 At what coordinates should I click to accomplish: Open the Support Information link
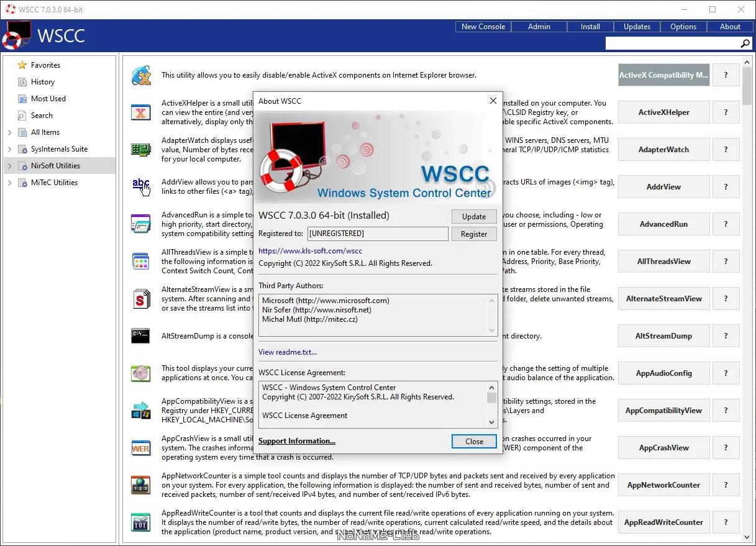click(x=297, y=441)
